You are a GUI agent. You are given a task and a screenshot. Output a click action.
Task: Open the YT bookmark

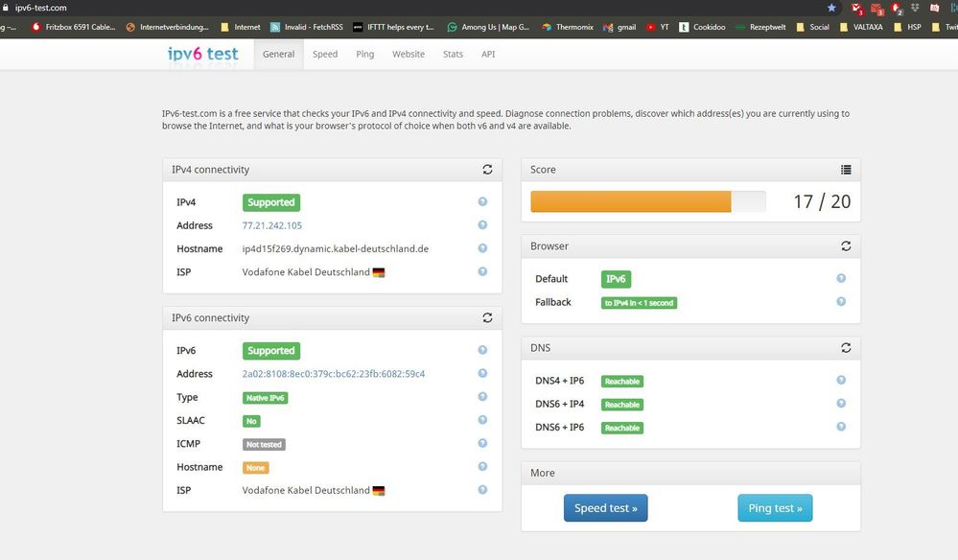tap(658, 27)
